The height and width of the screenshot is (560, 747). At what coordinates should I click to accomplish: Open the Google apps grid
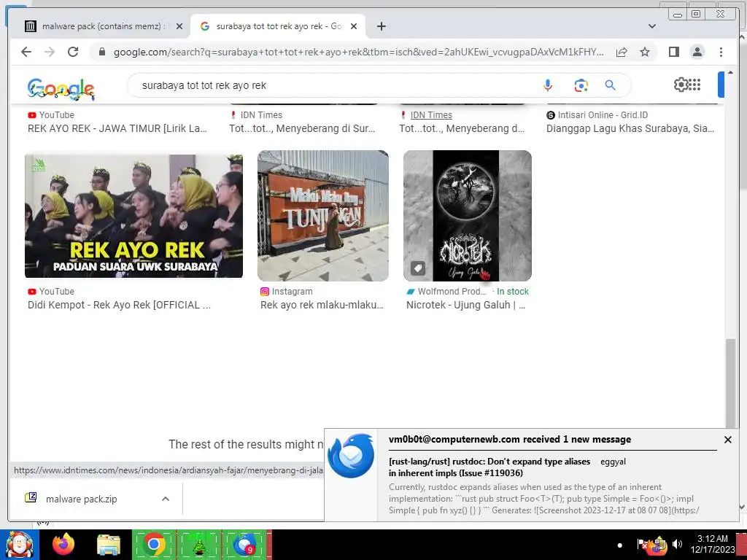pyautogui.click(x=695, y=85)
